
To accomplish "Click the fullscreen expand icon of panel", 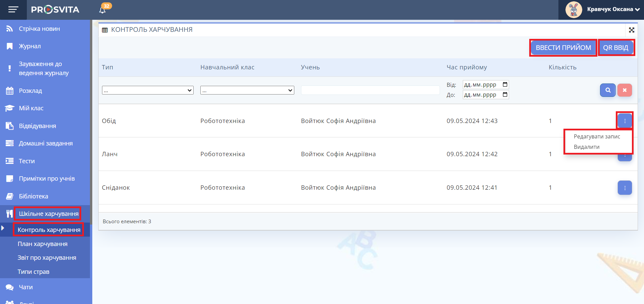I will 631,30.
